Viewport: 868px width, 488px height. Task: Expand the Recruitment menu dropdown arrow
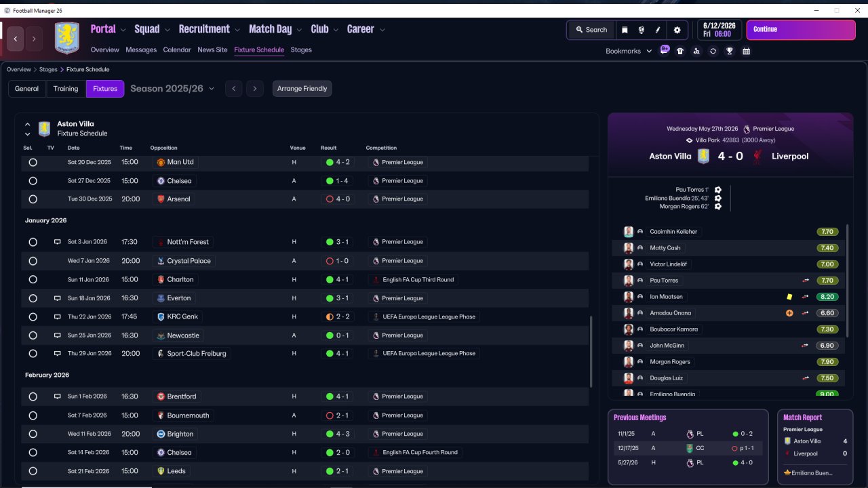[237, 30]
